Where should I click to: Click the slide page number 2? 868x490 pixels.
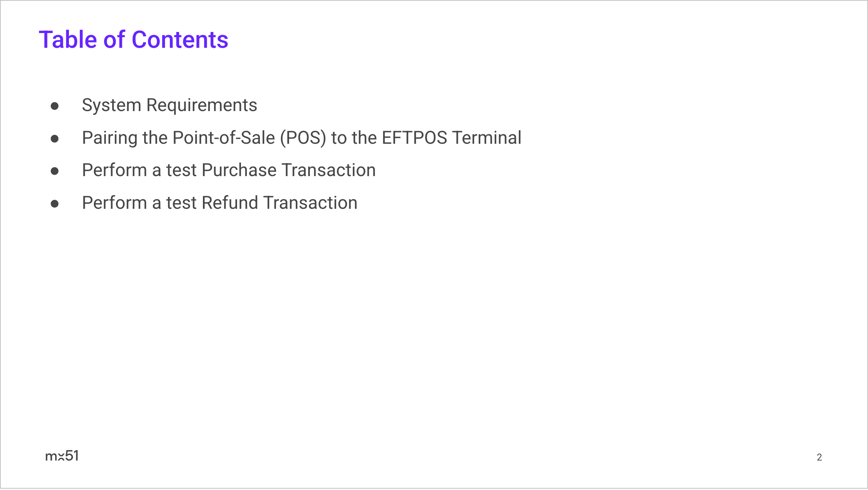pyautogui.click(x=819, y=457)
